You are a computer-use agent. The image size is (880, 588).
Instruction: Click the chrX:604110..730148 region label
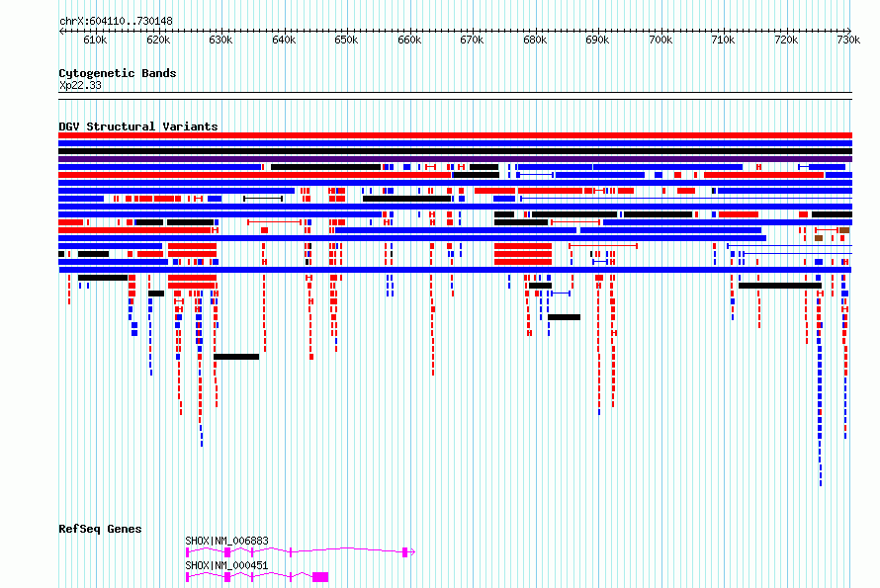tap(116, 22)
